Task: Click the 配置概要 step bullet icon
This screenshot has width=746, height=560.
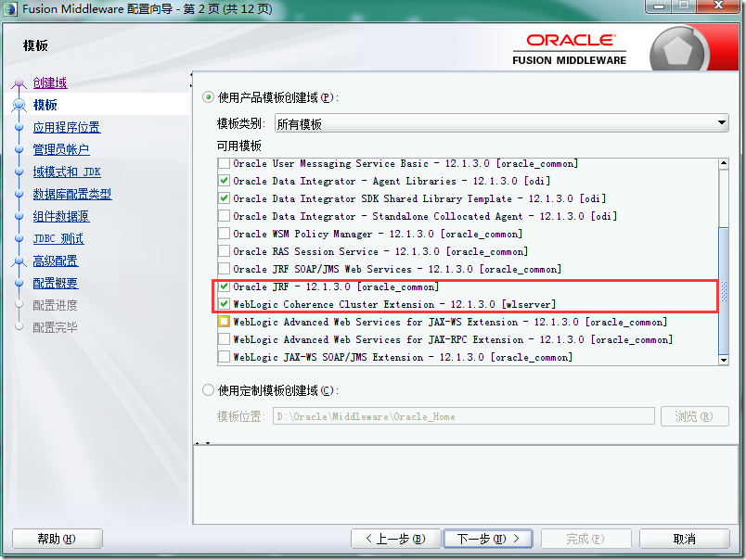Action: 19,284
